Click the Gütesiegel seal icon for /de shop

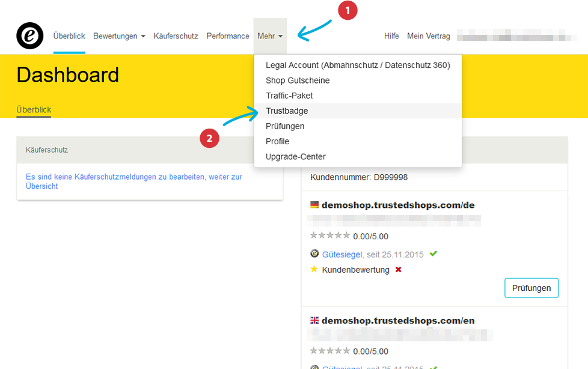pyautogui.click(x=314, y=254)
